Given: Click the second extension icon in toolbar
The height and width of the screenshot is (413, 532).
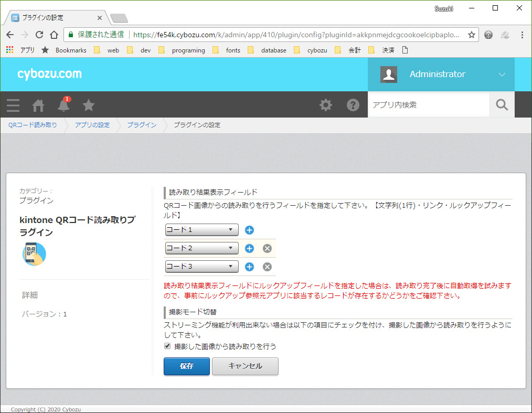Looking at the screenshot, I should coord(505,35).
